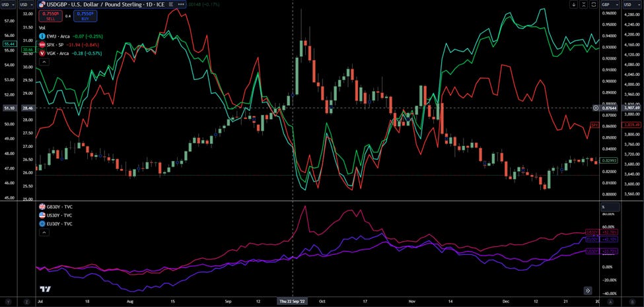Click the 0.4 spread value
The height and width of the screenshot is (307, 644).
[68, 17]
